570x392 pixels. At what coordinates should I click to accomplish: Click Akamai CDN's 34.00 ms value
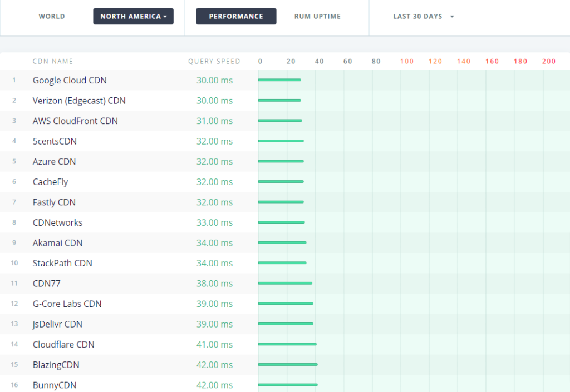(214, 243)
